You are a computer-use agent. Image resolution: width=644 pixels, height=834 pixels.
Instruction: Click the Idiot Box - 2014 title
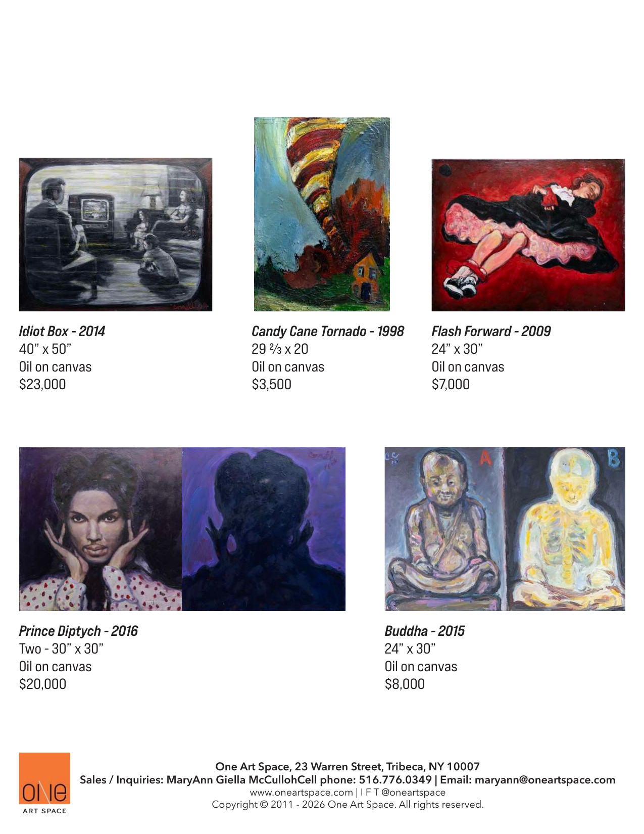(62, 332)
